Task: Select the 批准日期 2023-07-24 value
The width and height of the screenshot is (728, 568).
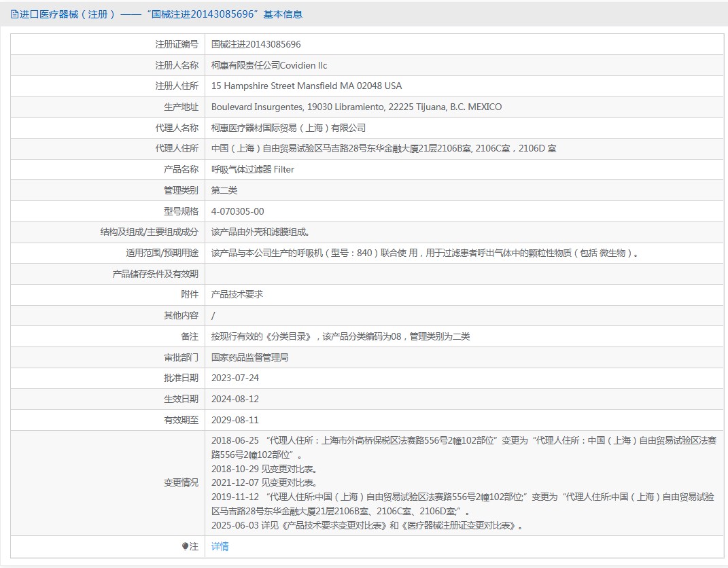Action: pyautogui.click(x=238, y=378)
